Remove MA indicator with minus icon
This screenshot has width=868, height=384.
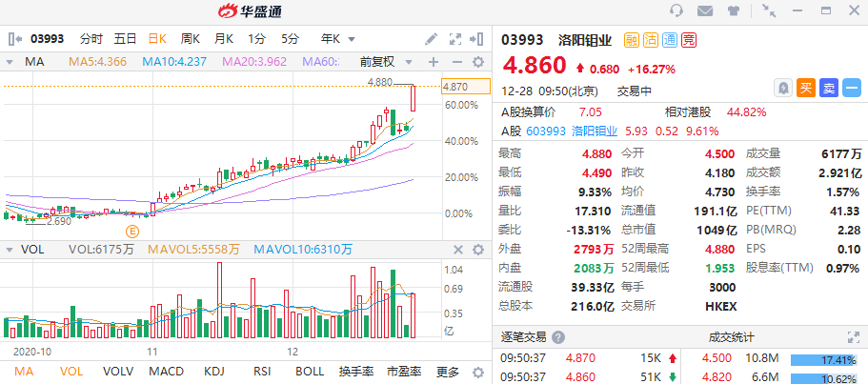click(x=456, y=62)
